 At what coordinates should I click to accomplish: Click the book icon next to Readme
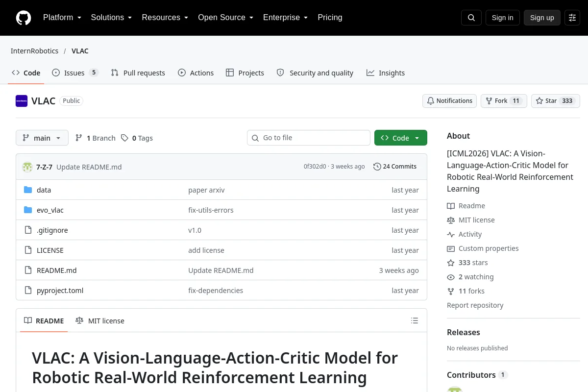pos(451,206)
